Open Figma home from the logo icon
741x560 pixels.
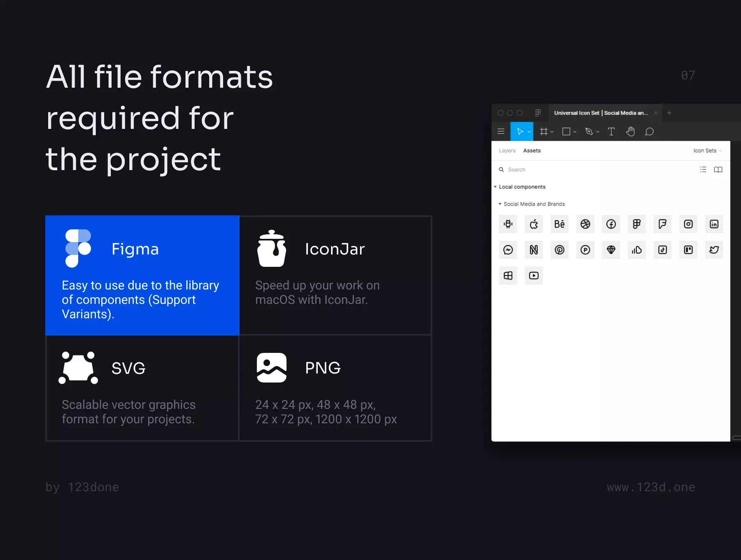point(538,113)
